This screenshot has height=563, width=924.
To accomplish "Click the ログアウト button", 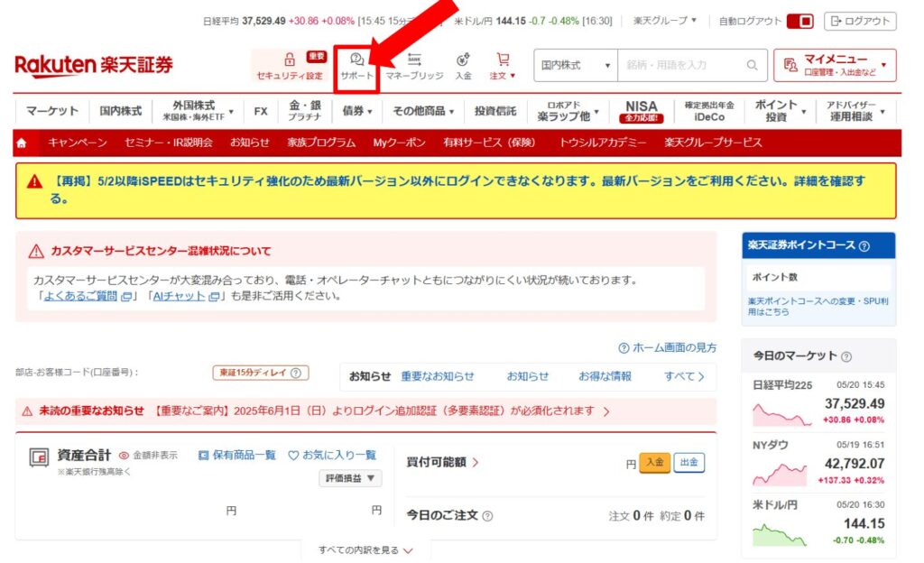I will [x=860, y=21].
